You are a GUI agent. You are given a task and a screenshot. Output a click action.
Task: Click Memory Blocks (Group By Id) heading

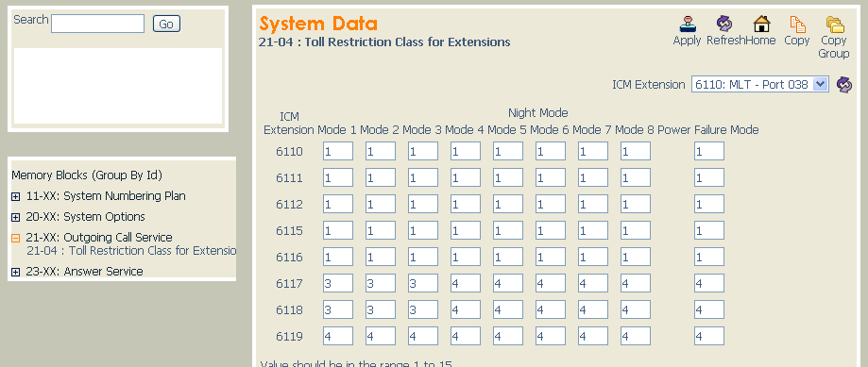coord(87,175)
